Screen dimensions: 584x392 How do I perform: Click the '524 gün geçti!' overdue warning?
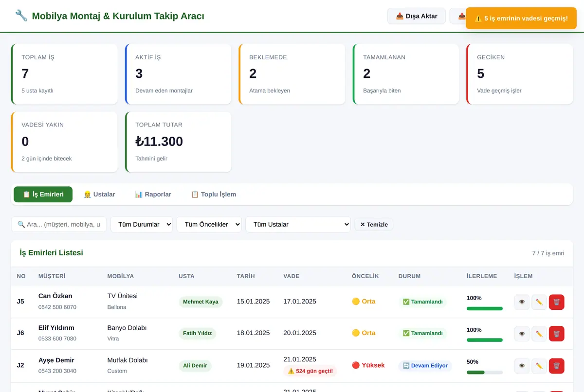pos(310,371)
